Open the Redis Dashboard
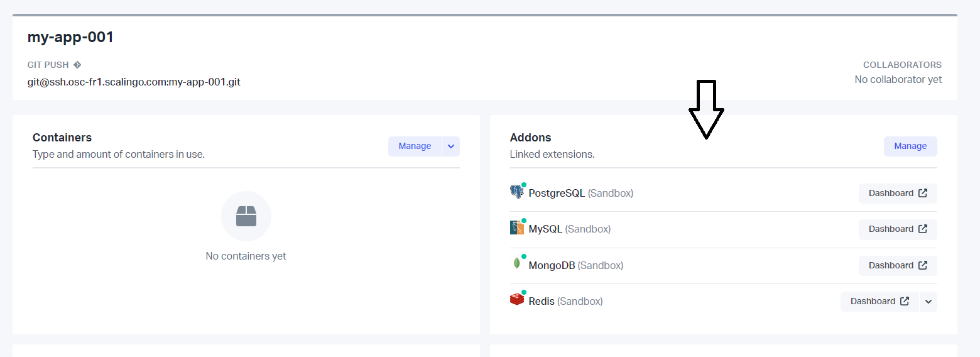This screenshot has width=980, height=357. pyautogui.click(x=879, y=301)
